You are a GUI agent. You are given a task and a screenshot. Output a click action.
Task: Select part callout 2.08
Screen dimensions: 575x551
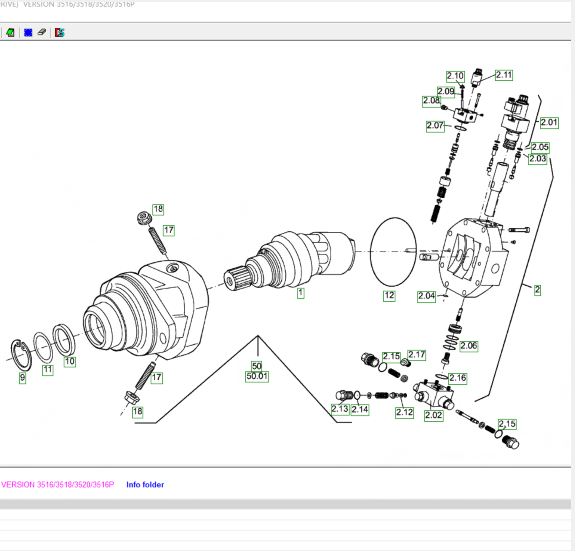pyautogui.click(x=431, y=101)
